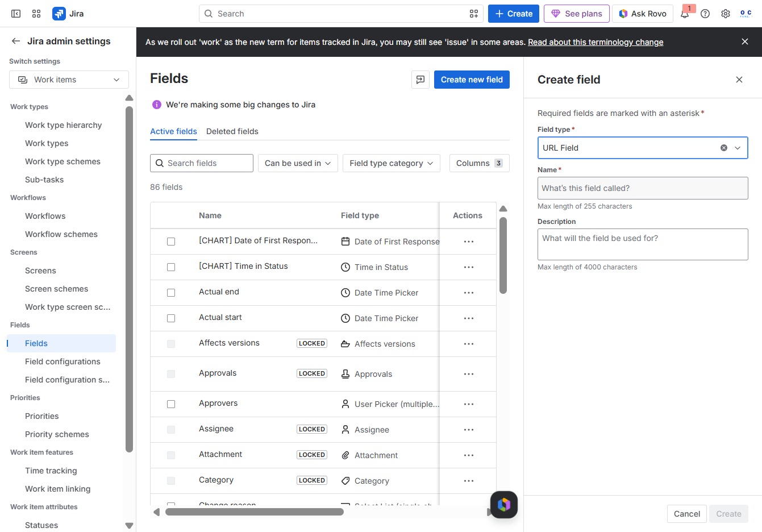Click the purple info icon by big changes notice
Viewport: 762px width, 532px height.
[x=157, y=105]
